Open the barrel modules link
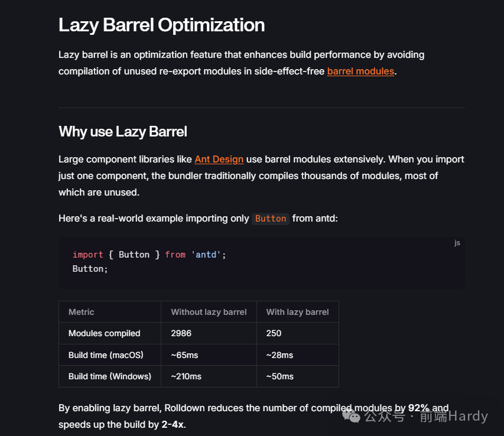This screenshot has width=504, height=436. (x=360, y=71)
